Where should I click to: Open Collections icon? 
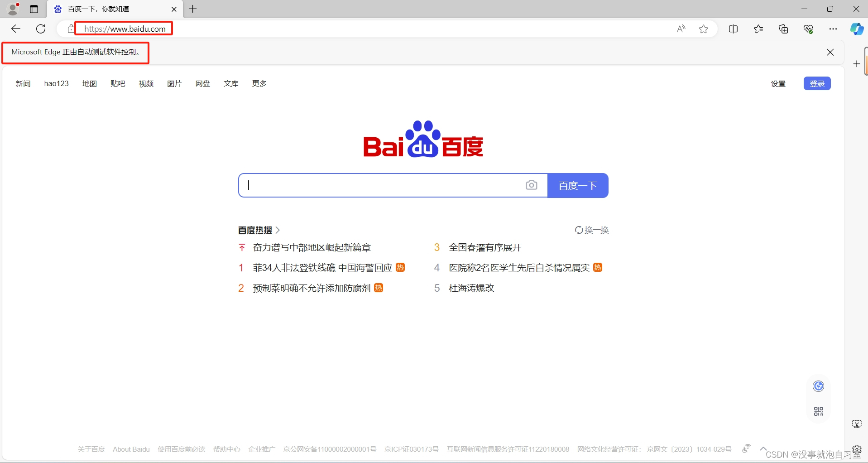point(783,29)
